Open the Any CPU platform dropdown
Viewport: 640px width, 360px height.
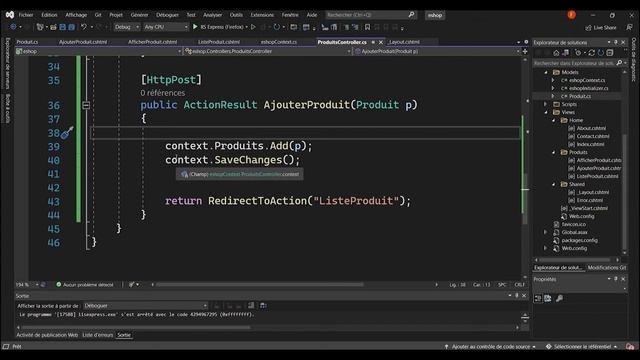(x=166, y=27)
